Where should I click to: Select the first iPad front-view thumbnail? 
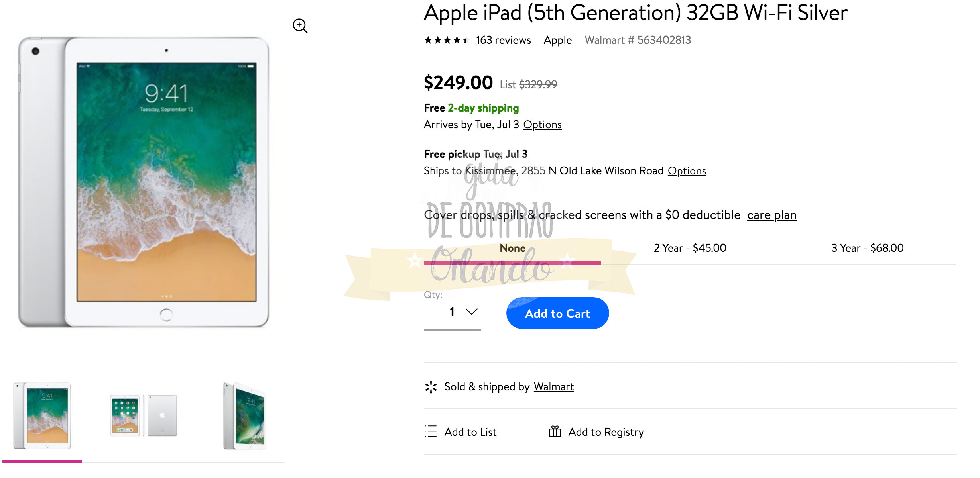(42, 415)
